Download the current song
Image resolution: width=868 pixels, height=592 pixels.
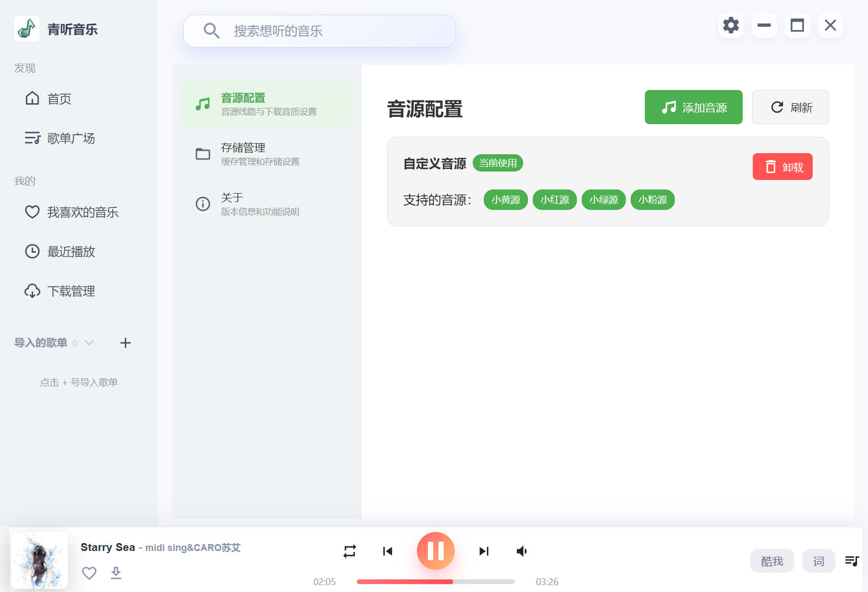[x=116, y=573]
